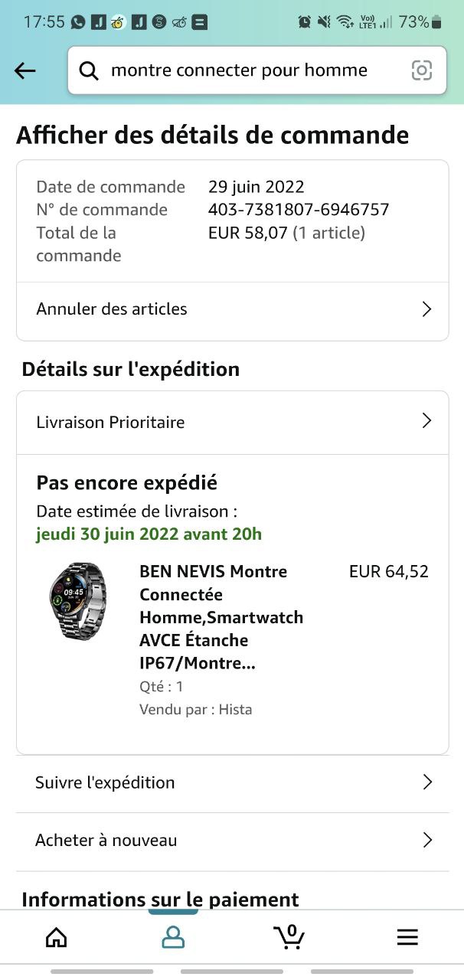
Task: Open the account profile icon
Action: click(173, 937)
